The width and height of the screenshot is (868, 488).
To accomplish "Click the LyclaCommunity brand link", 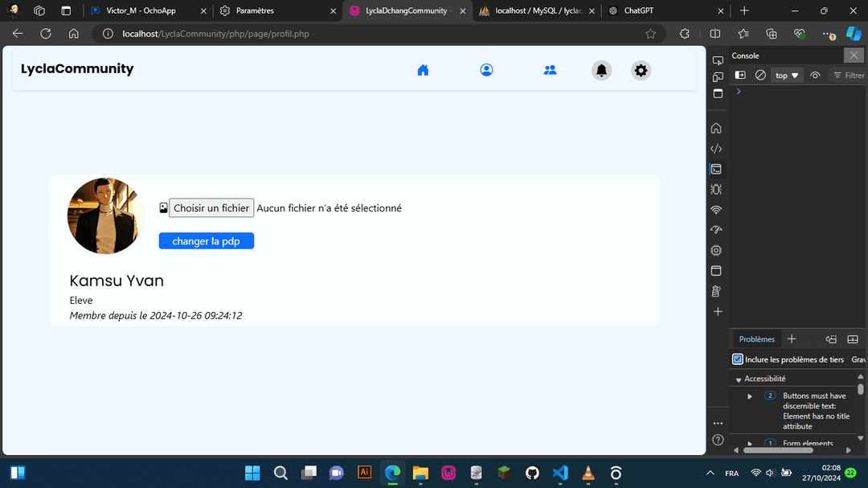I will tap(77, 68).
